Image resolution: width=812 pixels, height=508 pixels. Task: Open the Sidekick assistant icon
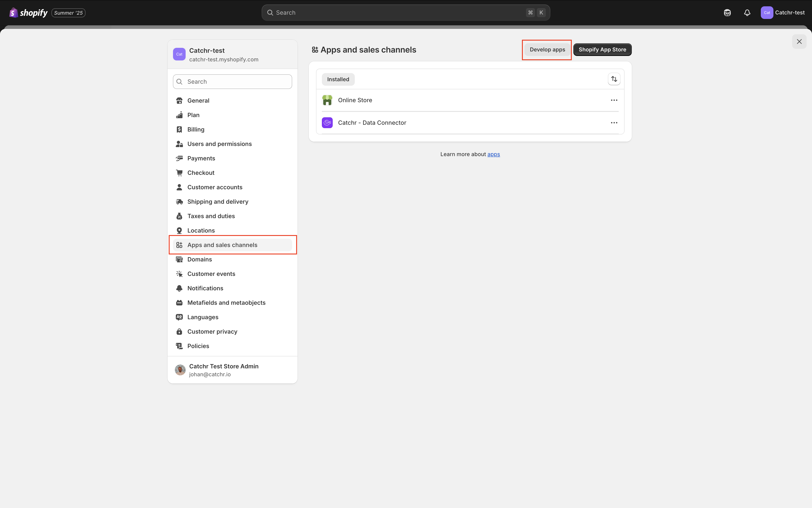(727, 13)
